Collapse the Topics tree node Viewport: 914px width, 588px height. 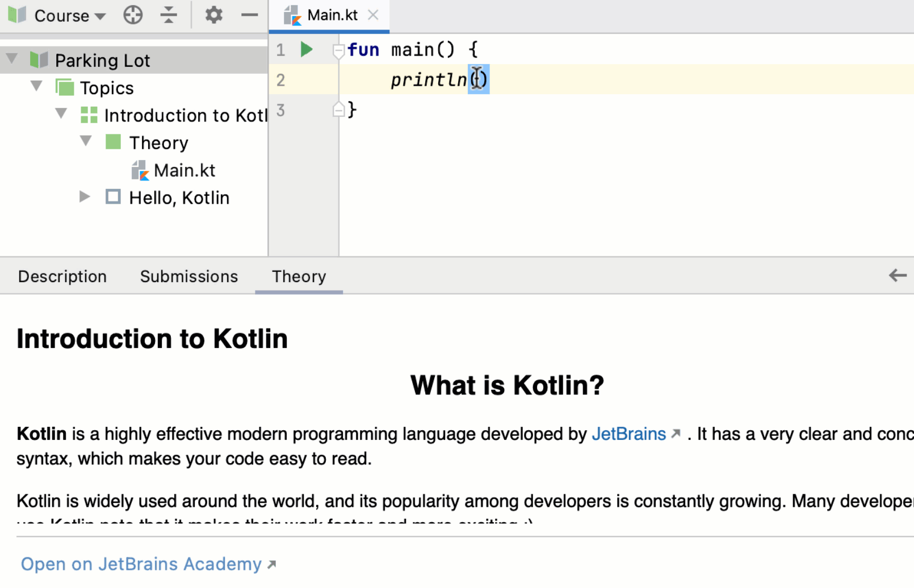point(36,86)
